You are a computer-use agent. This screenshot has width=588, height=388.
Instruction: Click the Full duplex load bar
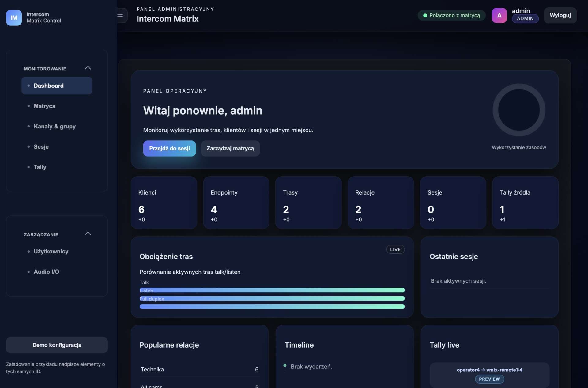pos(272,306)
